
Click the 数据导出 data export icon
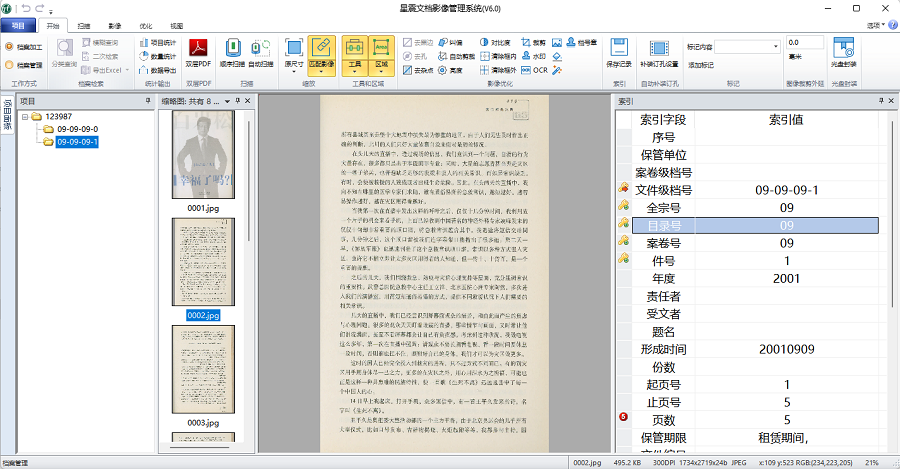click(144, 70)
